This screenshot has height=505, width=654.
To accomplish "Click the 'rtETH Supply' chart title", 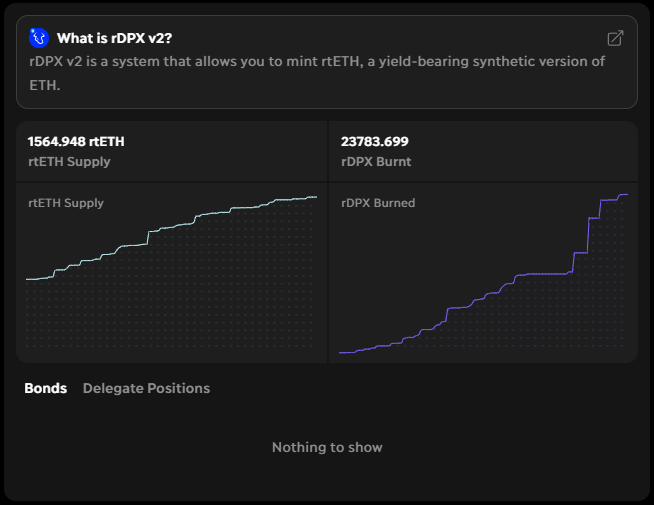I will tap(66, 203).
